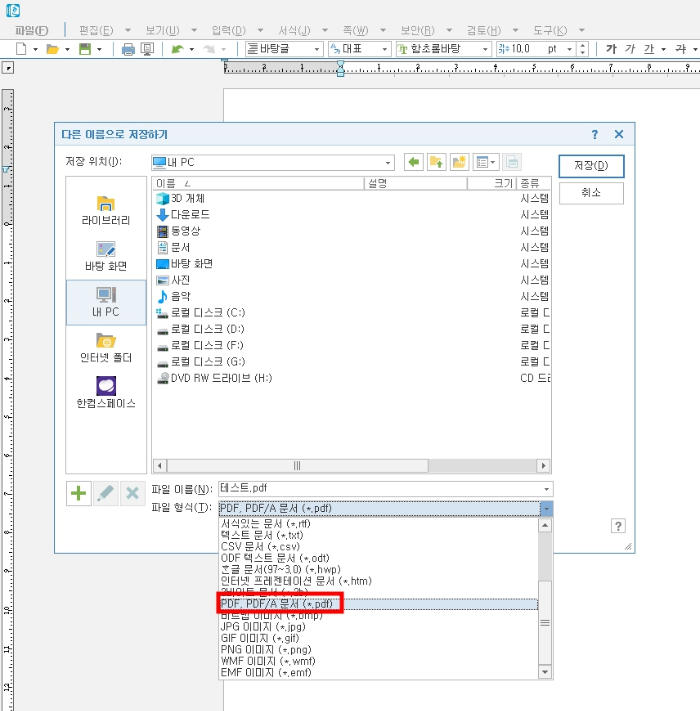
Task: Click the bold 가 formatting icon
Action: (611, 49)
